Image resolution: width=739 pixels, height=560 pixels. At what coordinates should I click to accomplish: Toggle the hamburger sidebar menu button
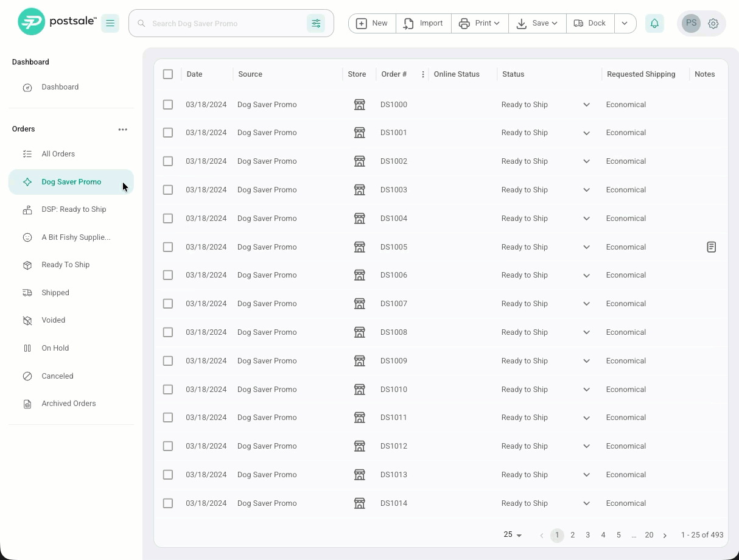[110, 23]
